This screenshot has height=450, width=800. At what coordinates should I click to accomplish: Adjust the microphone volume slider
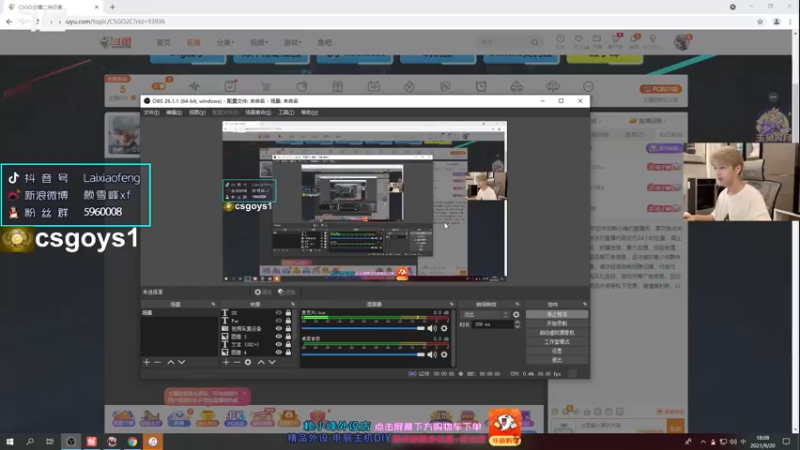(363, 328)
